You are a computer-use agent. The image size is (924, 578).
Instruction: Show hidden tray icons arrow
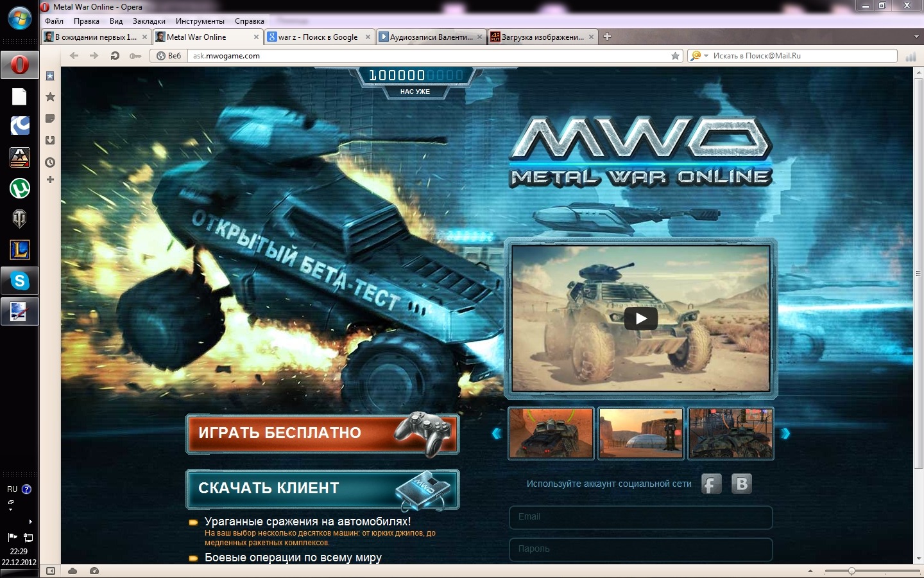[30, 521]
